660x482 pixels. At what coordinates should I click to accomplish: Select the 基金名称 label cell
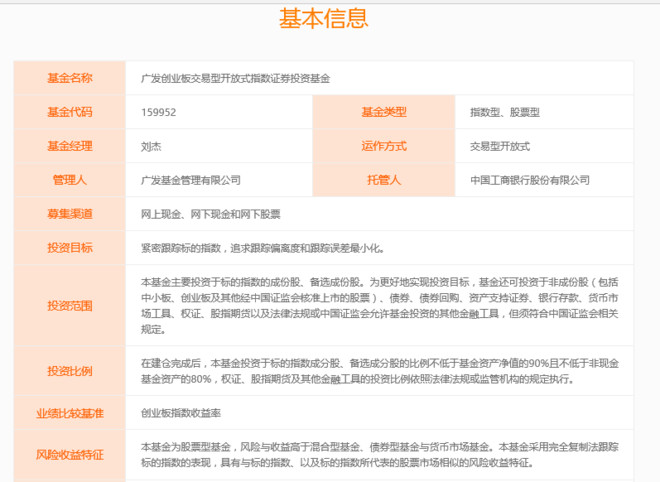(x=69, y=78)
